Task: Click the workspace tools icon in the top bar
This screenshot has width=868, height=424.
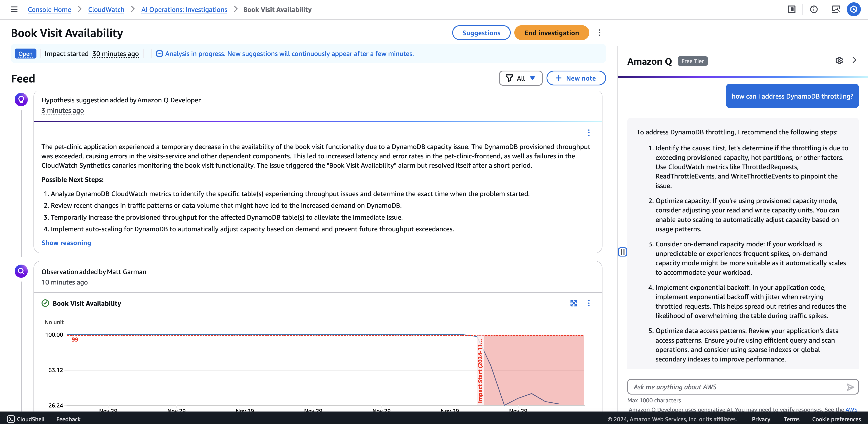Action: (836, 10)
